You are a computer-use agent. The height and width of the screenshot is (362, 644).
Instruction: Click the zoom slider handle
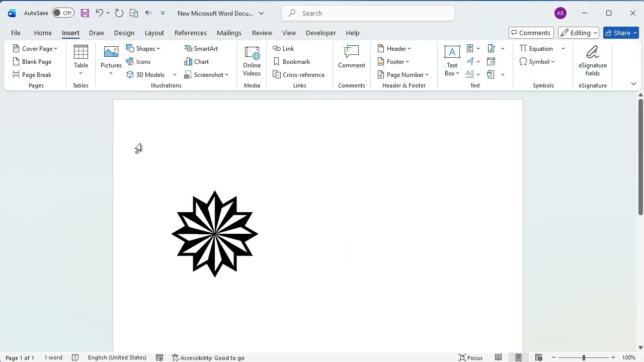584,357
